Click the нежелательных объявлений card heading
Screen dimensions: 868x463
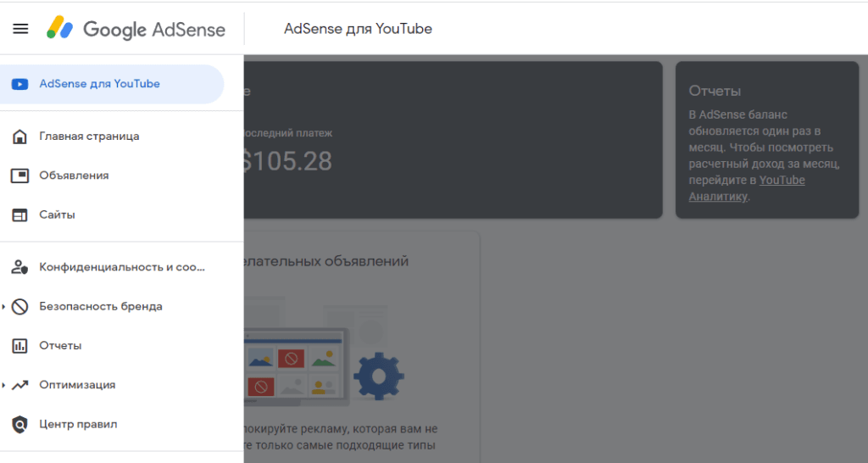click(326, 261)
